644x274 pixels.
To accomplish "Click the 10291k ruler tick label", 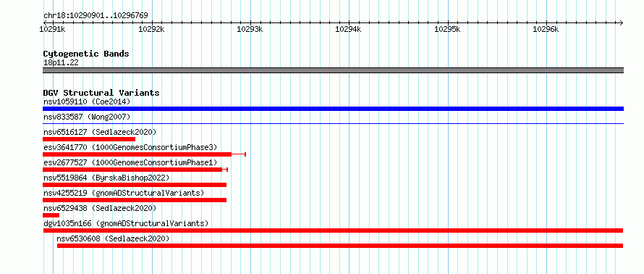I will [52, 29].
